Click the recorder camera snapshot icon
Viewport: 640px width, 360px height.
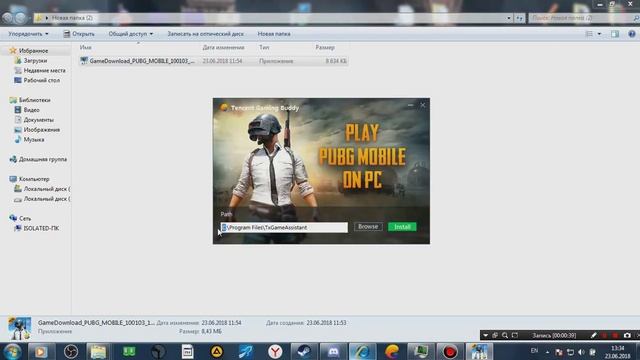pos(627,335)
